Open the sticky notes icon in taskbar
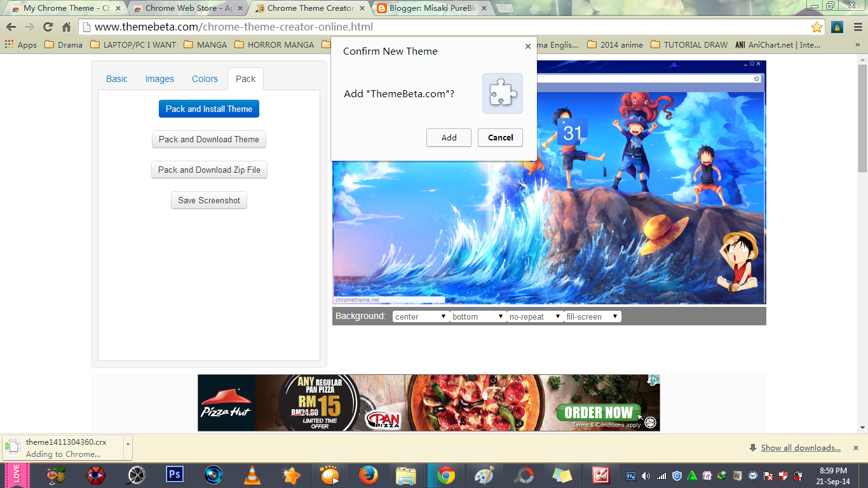Screen dimensions: 868x488 click(x=562, y=475)
